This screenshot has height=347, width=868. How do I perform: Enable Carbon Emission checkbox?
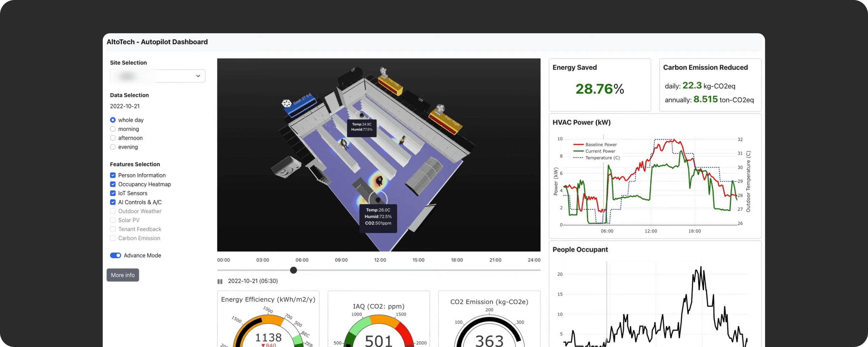[x=113, y=238]
